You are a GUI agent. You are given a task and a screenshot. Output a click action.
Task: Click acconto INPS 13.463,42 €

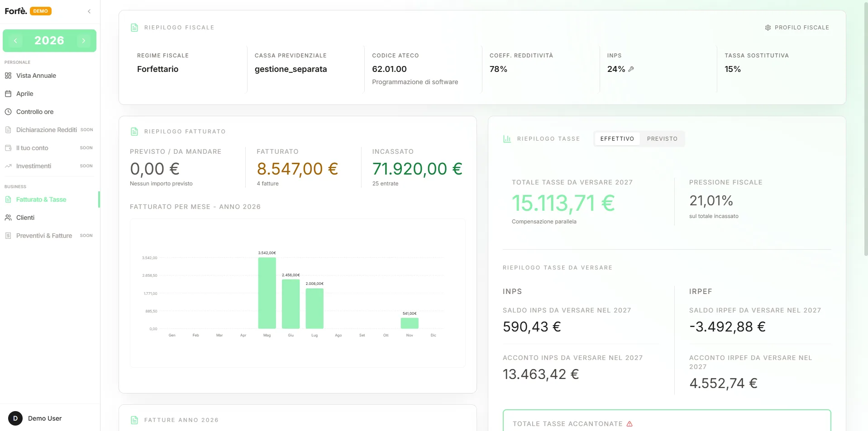(x=541, y=374)
